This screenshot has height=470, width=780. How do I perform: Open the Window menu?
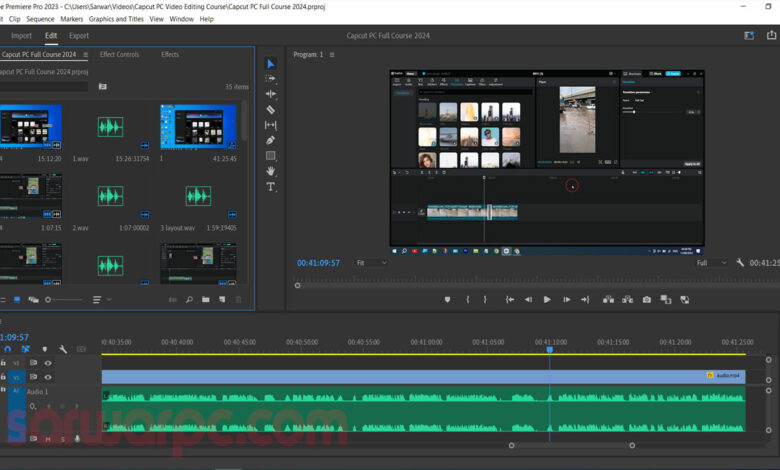(182, 19)
